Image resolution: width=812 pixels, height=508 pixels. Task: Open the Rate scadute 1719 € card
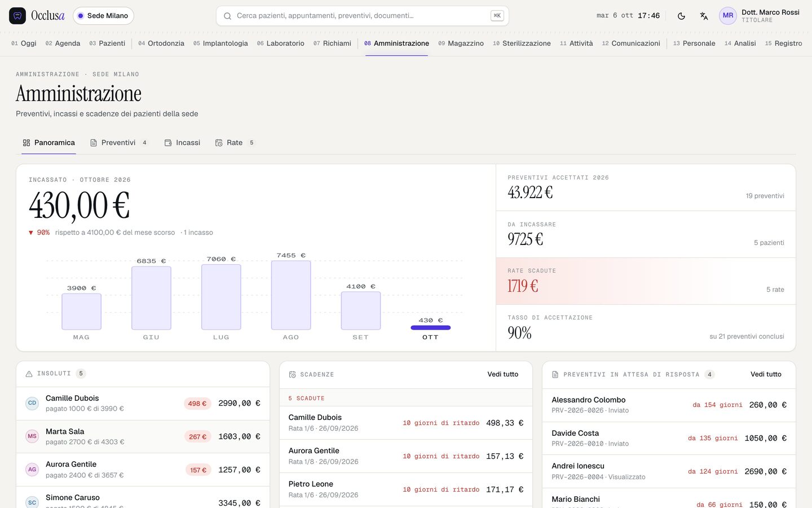[x=646, y=281]
